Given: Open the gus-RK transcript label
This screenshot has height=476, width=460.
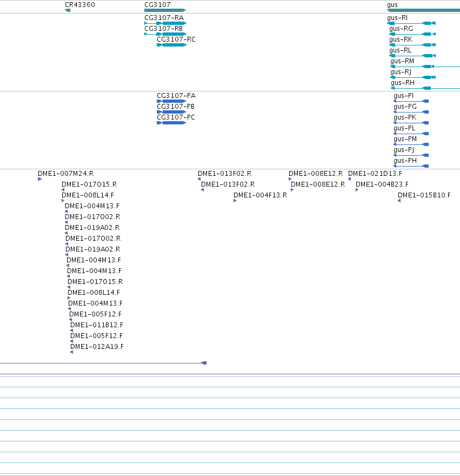Looking at the screenshot, I should click(x=401, y=39).
